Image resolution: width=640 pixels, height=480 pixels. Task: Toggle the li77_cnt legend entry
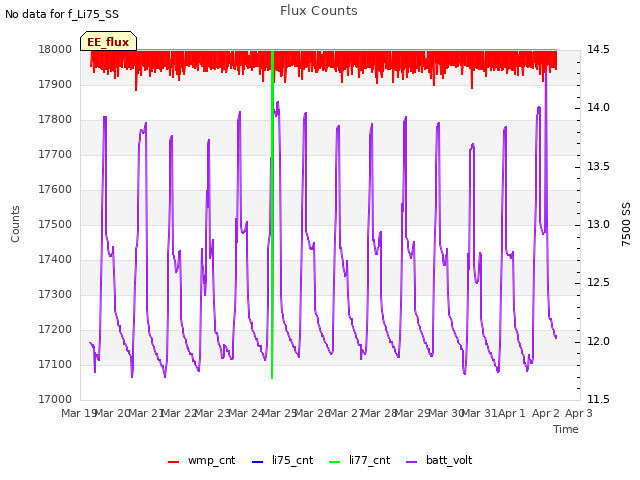(x=360, y=461)
